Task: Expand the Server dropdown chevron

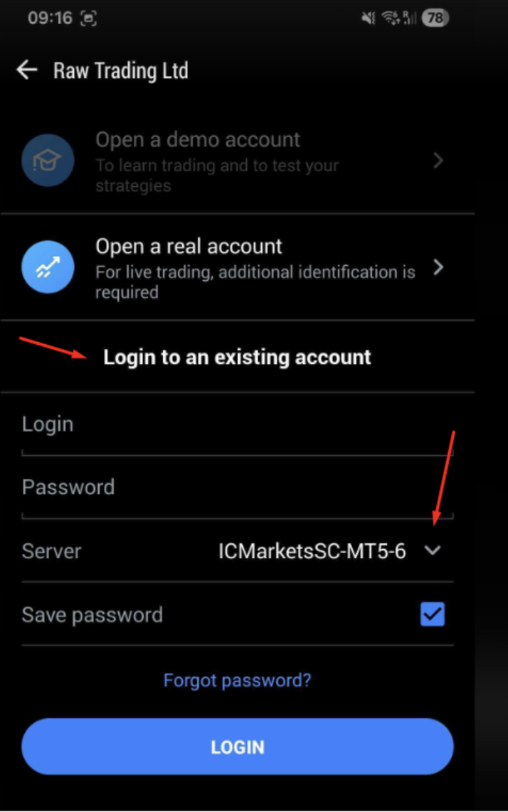Action: pos(433,551)
